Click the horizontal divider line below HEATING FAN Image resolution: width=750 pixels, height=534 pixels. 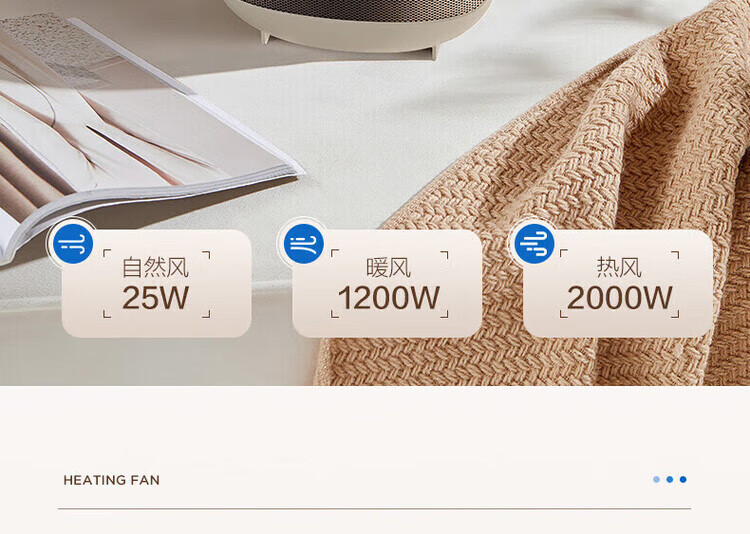(x=375, y=509)
